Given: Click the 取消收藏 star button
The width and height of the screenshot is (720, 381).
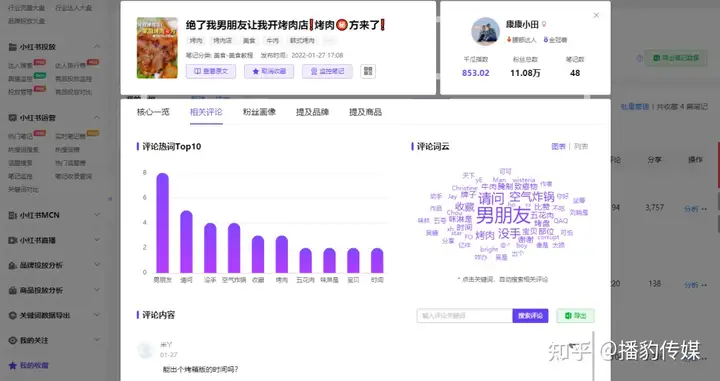Looking at the screenshot, I should point(269,71).
